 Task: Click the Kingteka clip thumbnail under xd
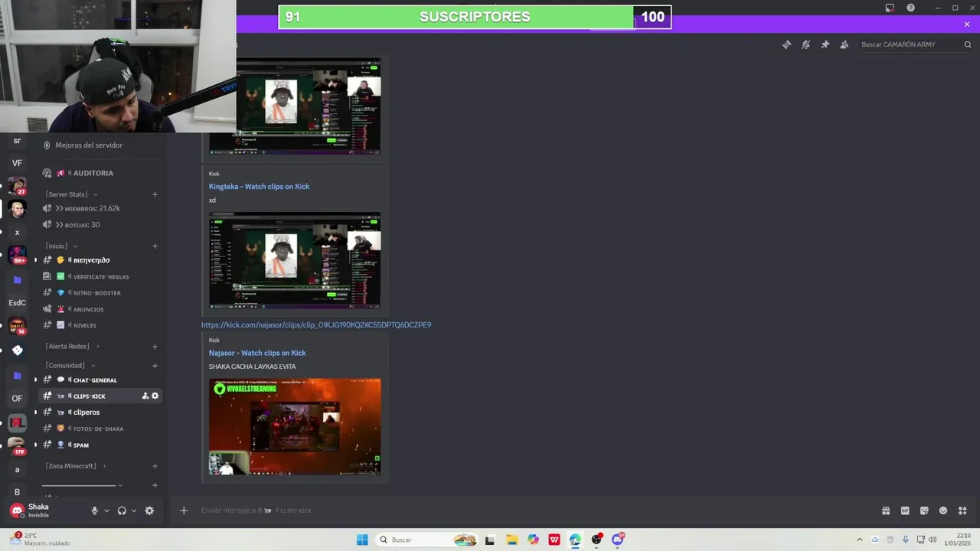(x=295, y=260)
